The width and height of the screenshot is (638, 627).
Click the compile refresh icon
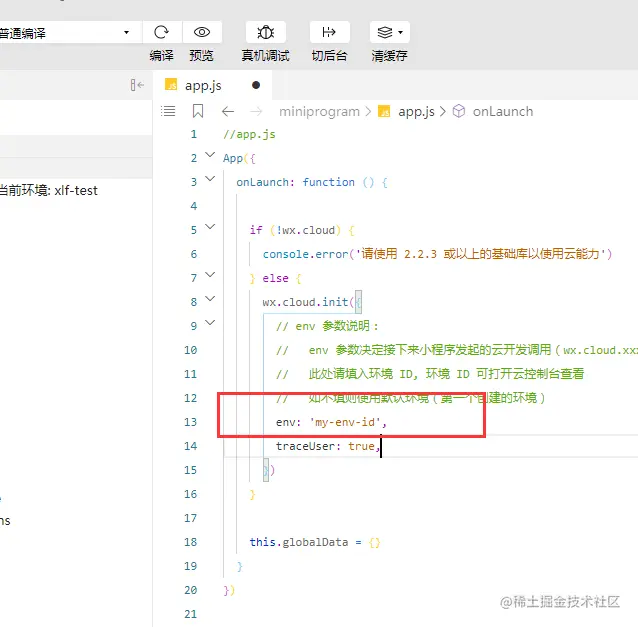162,32
